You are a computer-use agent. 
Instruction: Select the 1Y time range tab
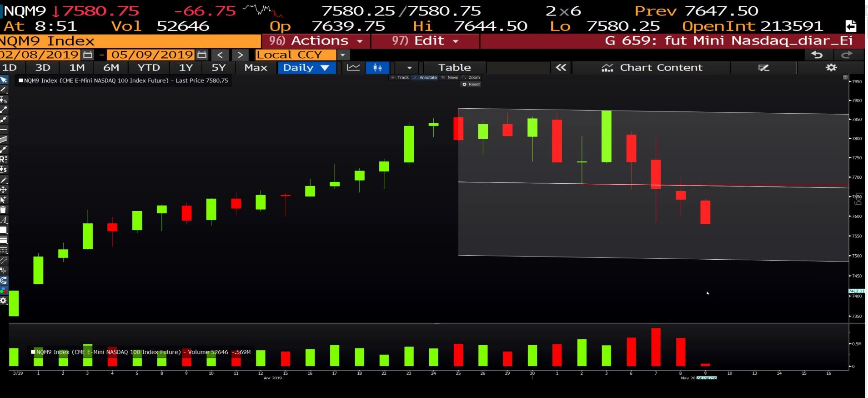(x=186, y=68)
